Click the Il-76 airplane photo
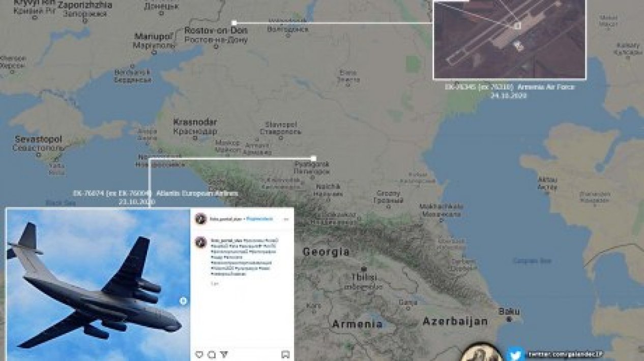The width and height of the screenshot is (644, 361). (x=98, y=285)
